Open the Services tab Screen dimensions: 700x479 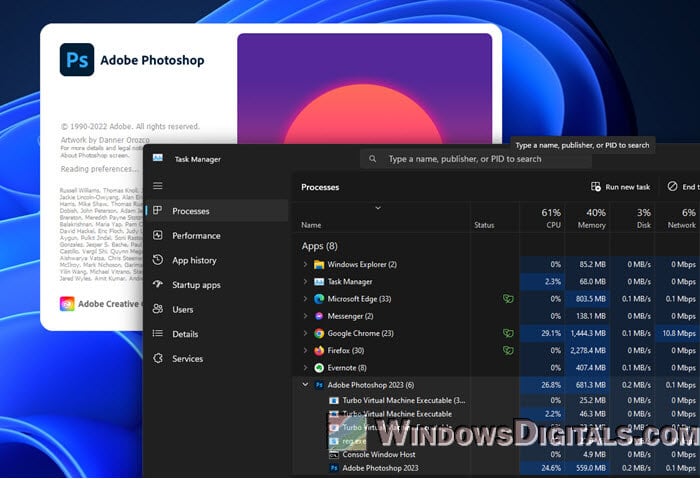(x=217, y=358)
